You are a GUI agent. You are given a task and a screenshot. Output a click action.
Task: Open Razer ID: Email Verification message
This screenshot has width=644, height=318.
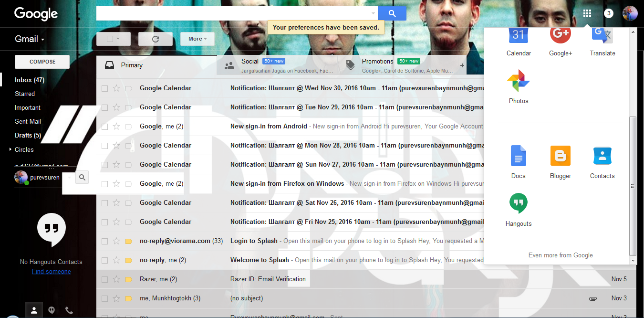[x=268, y=279]
